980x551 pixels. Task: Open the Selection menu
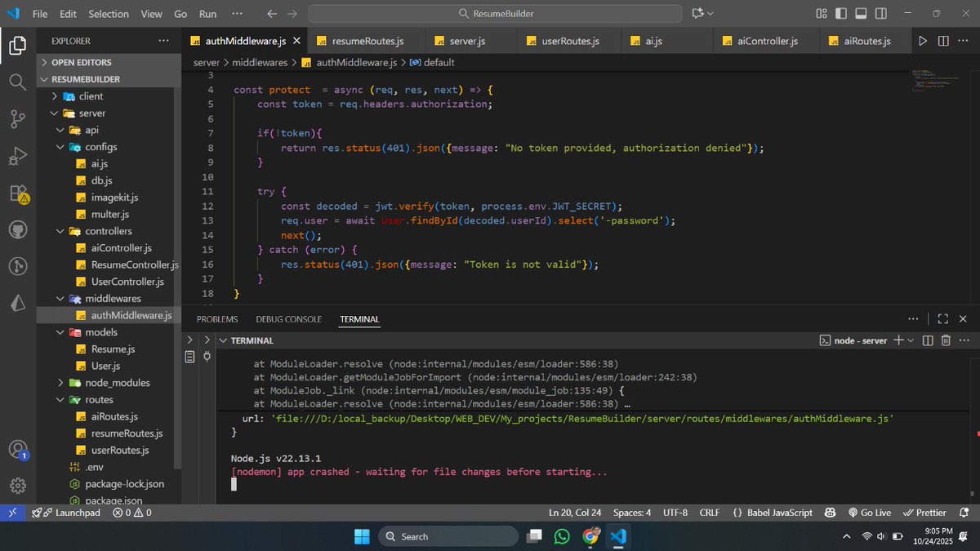pyautogui.click(x=109, y=14)
